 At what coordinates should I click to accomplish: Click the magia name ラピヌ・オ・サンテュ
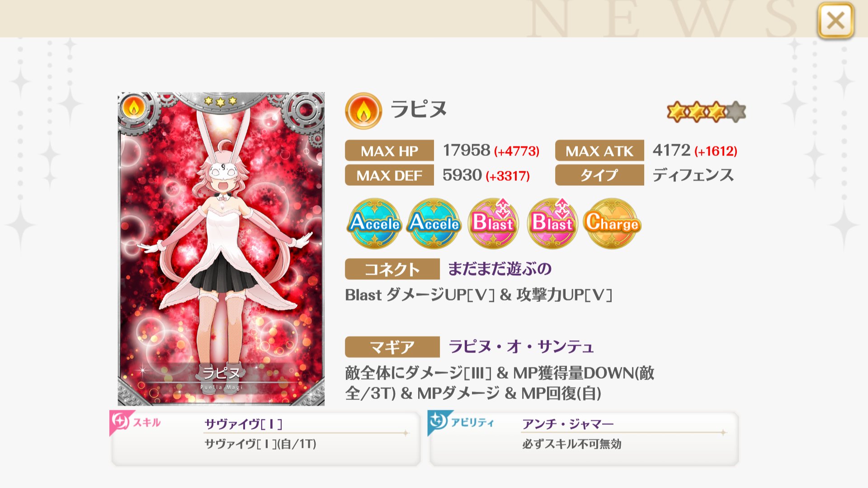coord(521,347)
